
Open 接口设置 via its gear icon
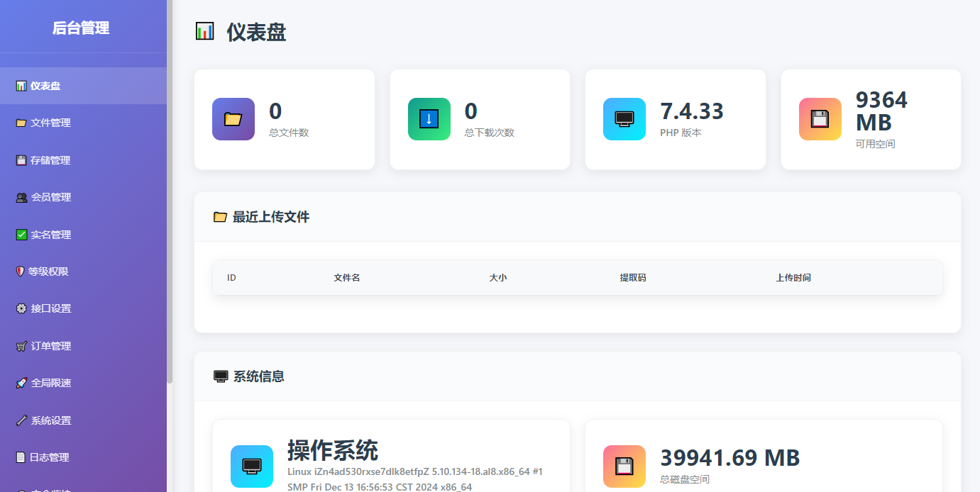(x=21, y=308)
